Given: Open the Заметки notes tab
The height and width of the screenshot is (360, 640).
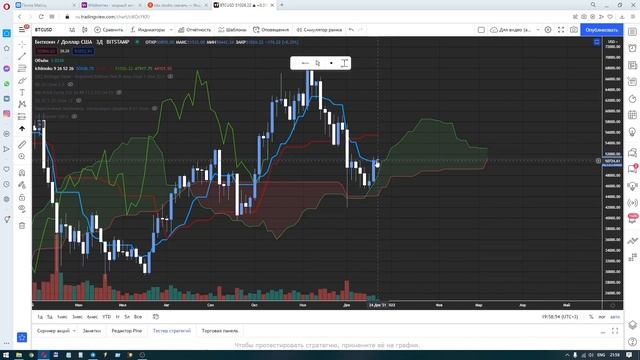Looking at the screenshot, I should (92, 331).
